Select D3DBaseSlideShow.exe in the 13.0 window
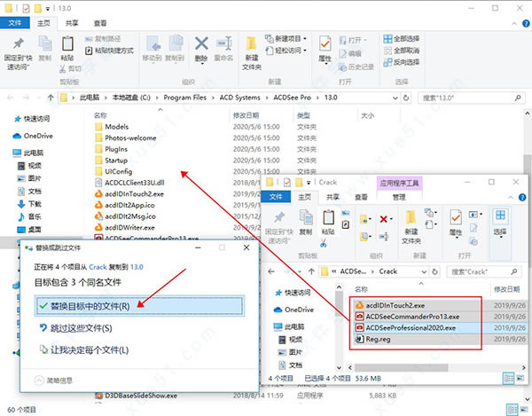Image resolution: width=532 pixels, height=416 pixels. pos(136,396)
